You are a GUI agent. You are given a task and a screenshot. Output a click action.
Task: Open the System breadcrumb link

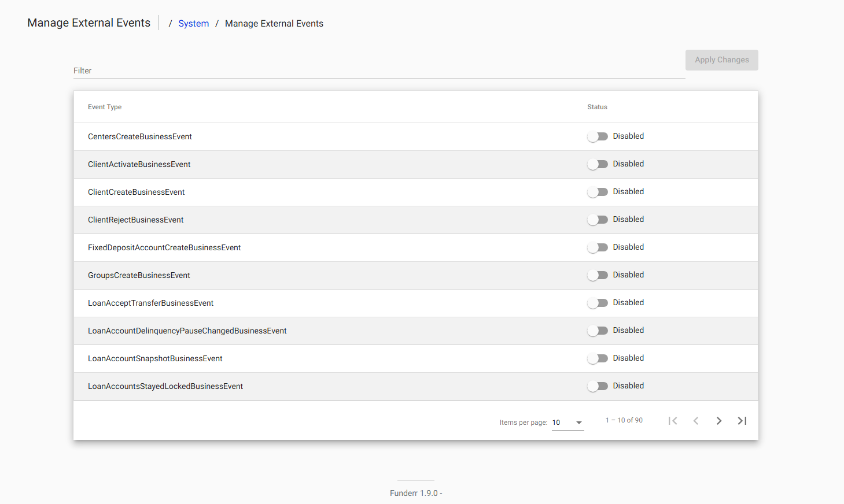click(x=193, y=23)
